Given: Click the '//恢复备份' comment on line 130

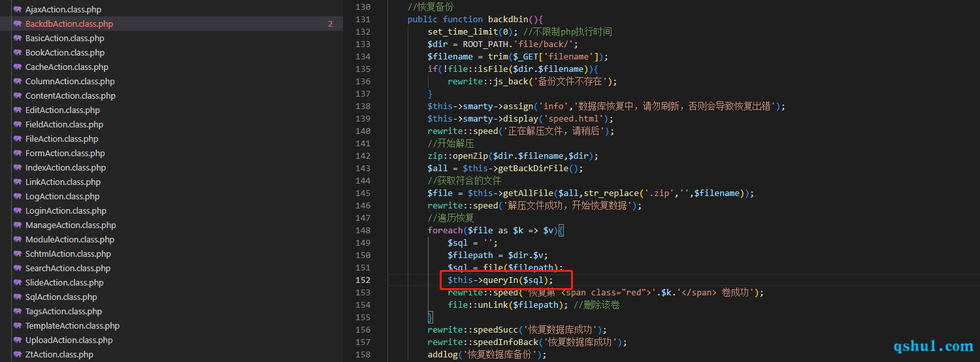Looking at the screenshot, I should (430, 7).
